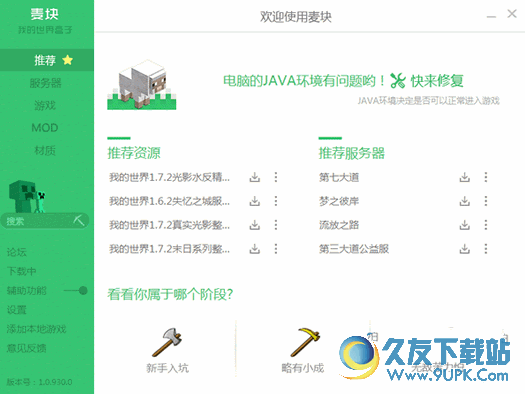Open more options for 流放之路 server
The height and width of the screenshot is (394, 525).
pos(486,225)
